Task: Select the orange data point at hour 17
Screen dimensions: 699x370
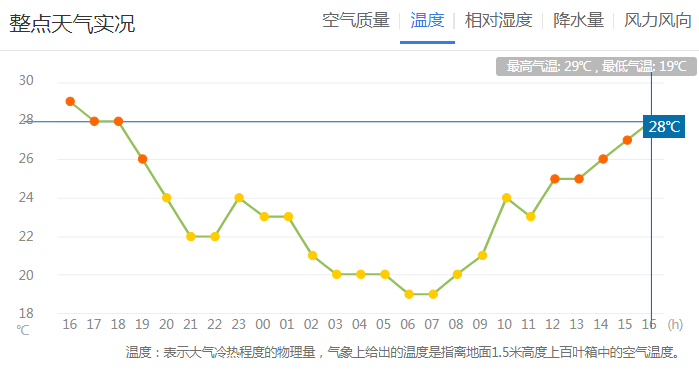Action: [x=94, y=121]
